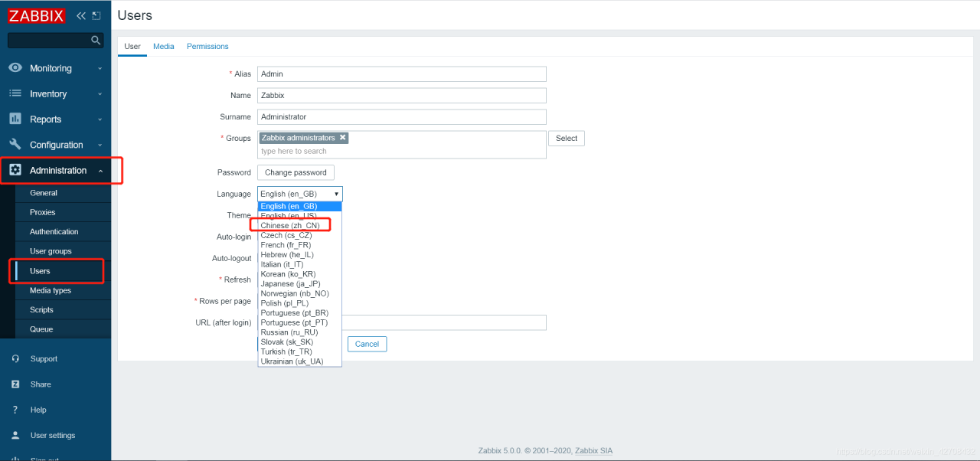Open Proxies under Administration
The image size is (980, 461).
tap(43, 212)
